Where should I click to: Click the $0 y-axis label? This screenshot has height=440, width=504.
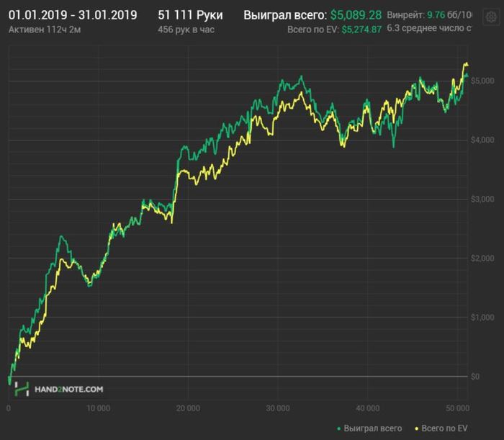coord(475,377)
